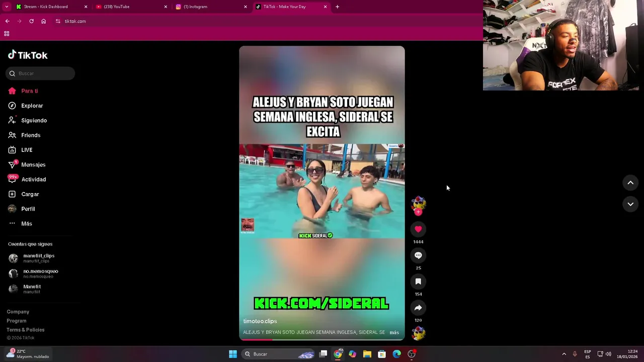Open the clock showing 12:24
Screen dimensions: 644x362
click(628, 354)
